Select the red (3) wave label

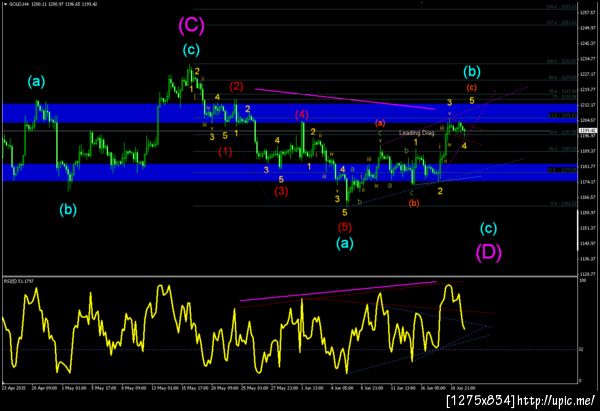(x=281, y=191)
